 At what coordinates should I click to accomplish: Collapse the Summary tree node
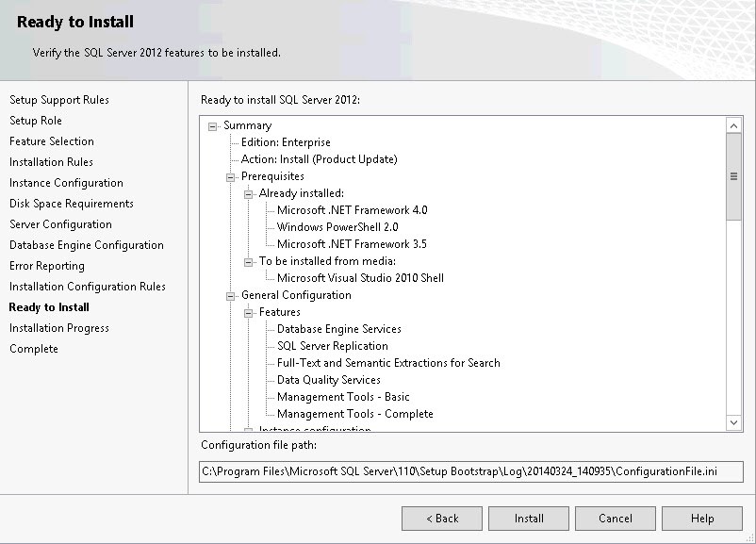[x=212, y=124]
